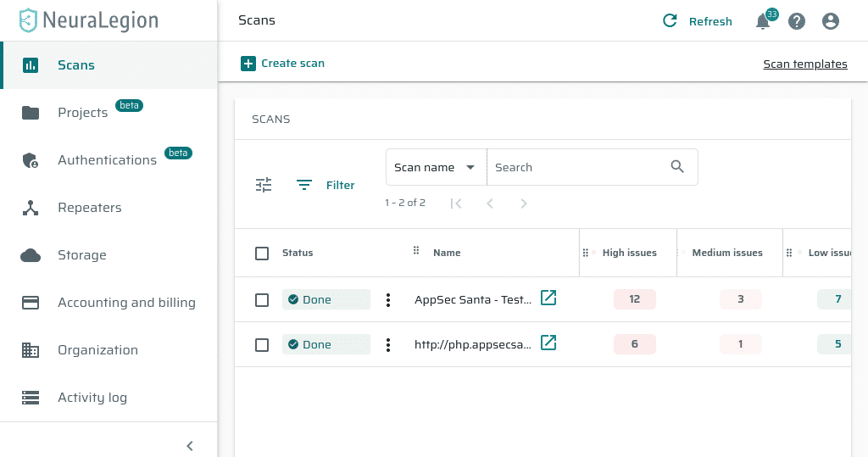This screenshot has height=457, width=868.
Task: Click the Filter button
Action: pos(325,185)
